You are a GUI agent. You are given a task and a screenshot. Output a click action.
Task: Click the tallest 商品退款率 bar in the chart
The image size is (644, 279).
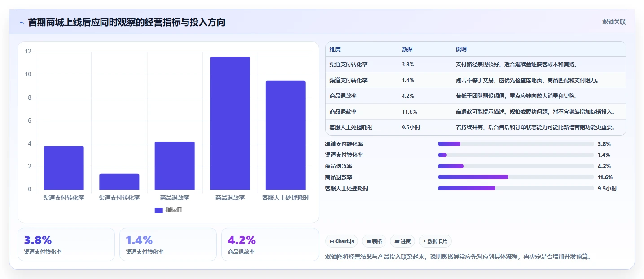230,123
